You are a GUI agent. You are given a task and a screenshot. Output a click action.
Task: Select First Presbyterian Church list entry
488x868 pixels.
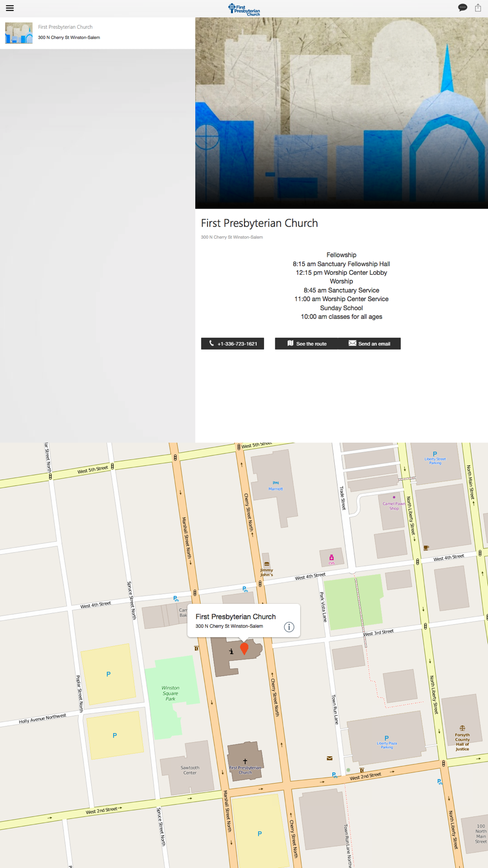coord(98,33)
